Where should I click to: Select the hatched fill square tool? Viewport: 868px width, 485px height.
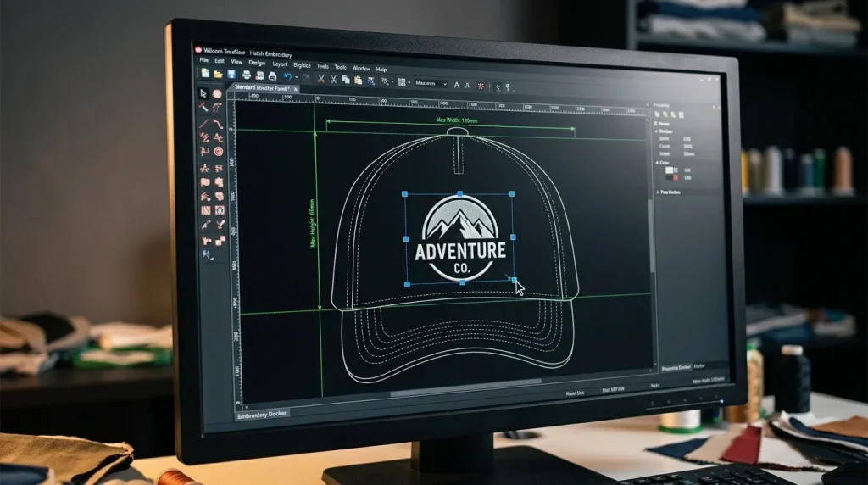(x=205, y=210)
